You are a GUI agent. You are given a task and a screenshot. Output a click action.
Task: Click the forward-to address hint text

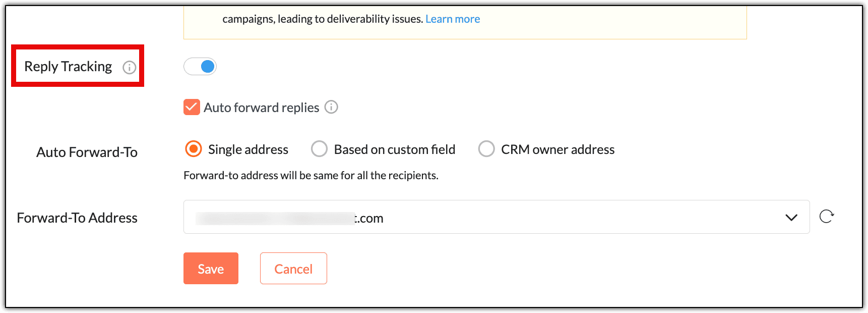tap(311, 175)
